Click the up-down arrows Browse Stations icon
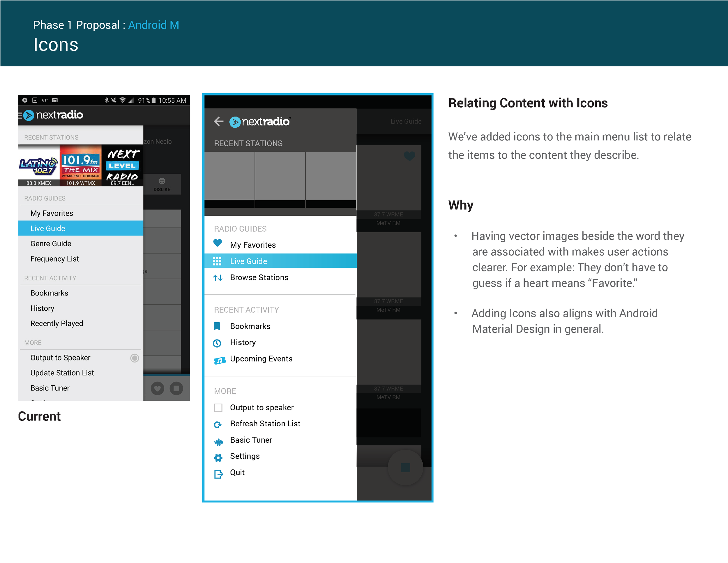Image resolution: width=728 pixels, height=563 pixels. point(218,277)
